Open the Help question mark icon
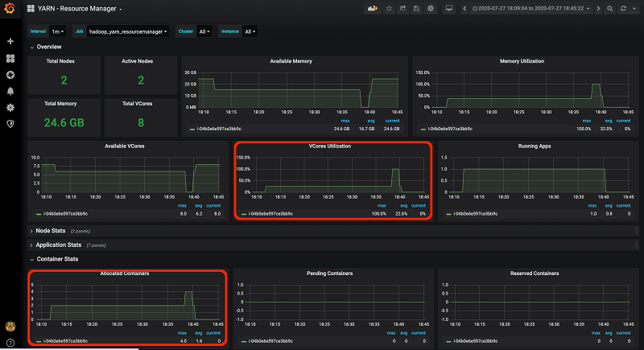644x350 pixels. tap(10, 343)
